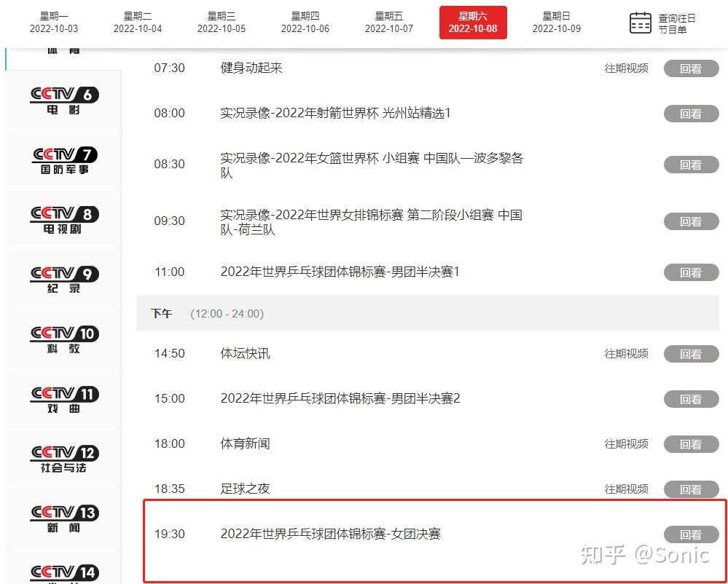
Task: Select the CCTV-13 新闻 channel logo
Action: click(x=64, y=519)
